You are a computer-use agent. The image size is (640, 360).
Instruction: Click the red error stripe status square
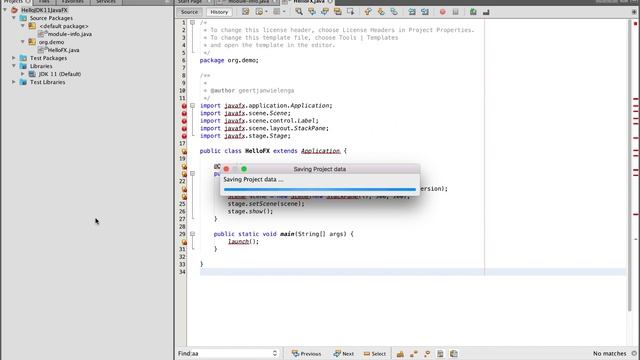[x=636, y=24]
